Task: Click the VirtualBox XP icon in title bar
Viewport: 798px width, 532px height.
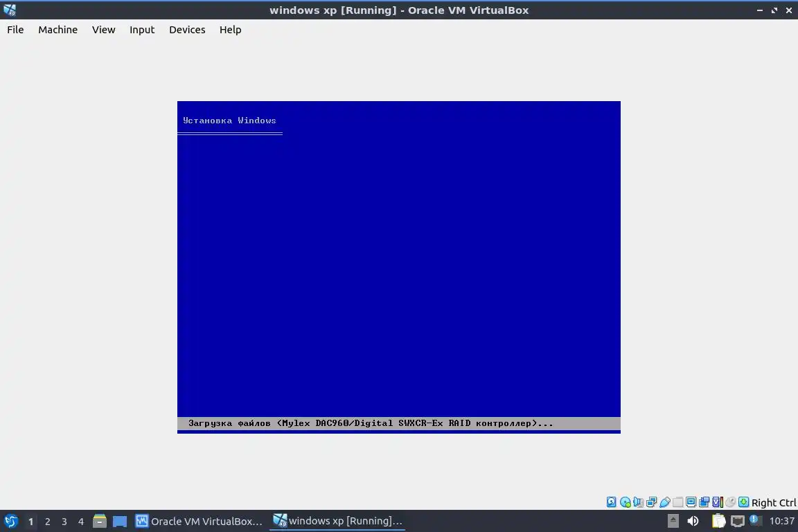Action: click(10, 10)
